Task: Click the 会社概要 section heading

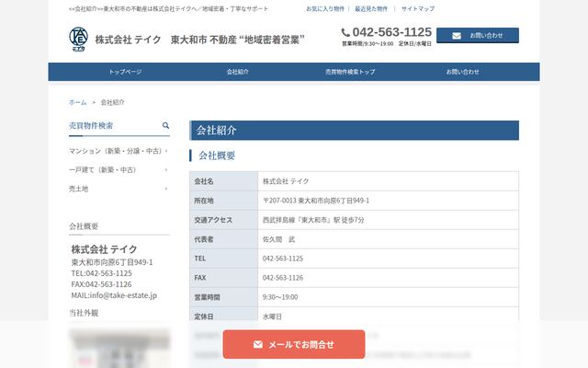Action: coord(217,155)
